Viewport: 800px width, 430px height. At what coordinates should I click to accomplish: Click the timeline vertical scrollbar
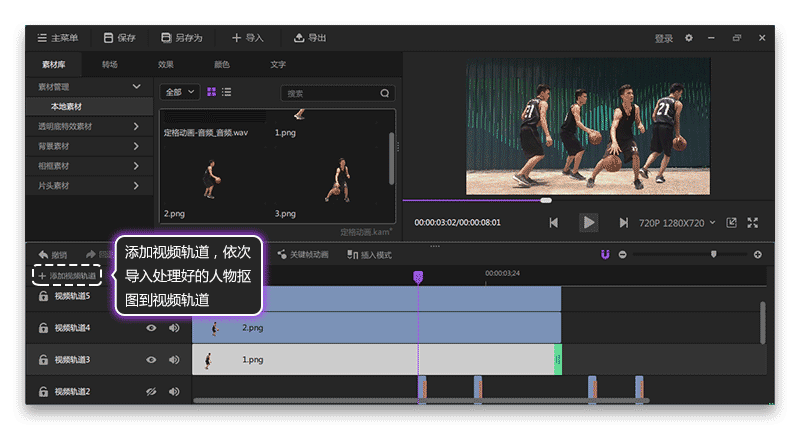[762, 322]
